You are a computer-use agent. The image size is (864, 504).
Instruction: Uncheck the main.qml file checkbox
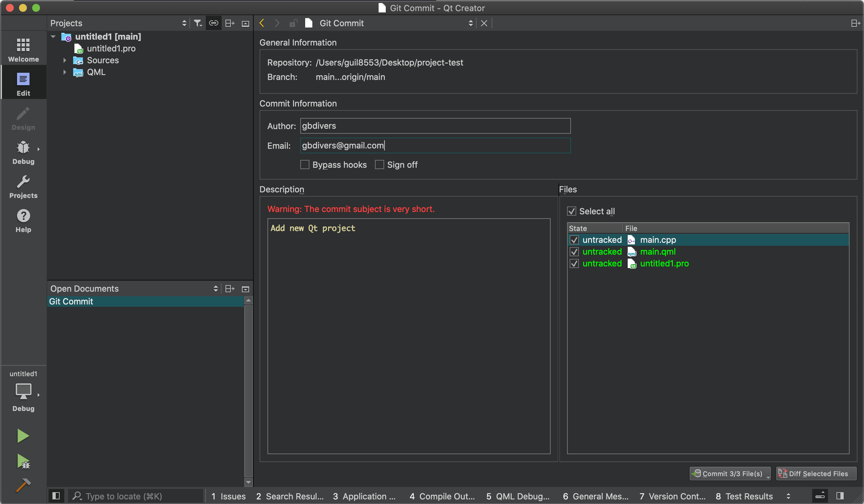(x=574, y=252)
